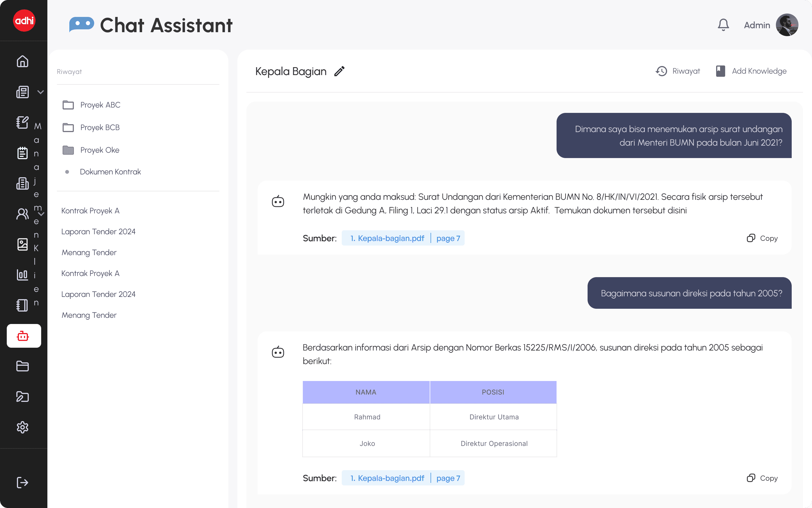Click the logout icon
The image size is (812, 508).
(x=23, y=483)
